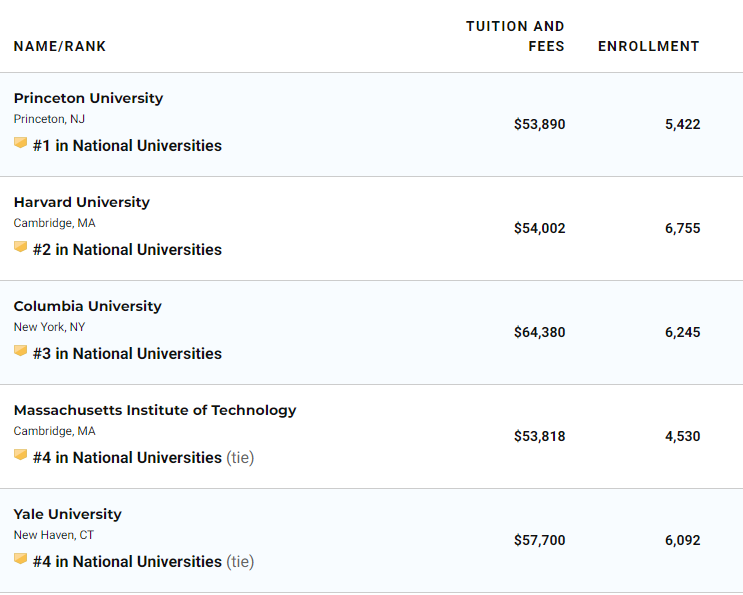
Task: Click the badge icon beside Yale's #4 ranking
Action: pos(20,560)
